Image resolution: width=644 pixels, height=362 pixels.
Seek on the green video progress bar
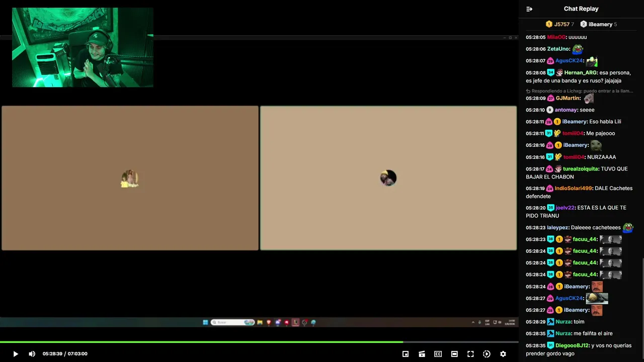pos(259,342)
